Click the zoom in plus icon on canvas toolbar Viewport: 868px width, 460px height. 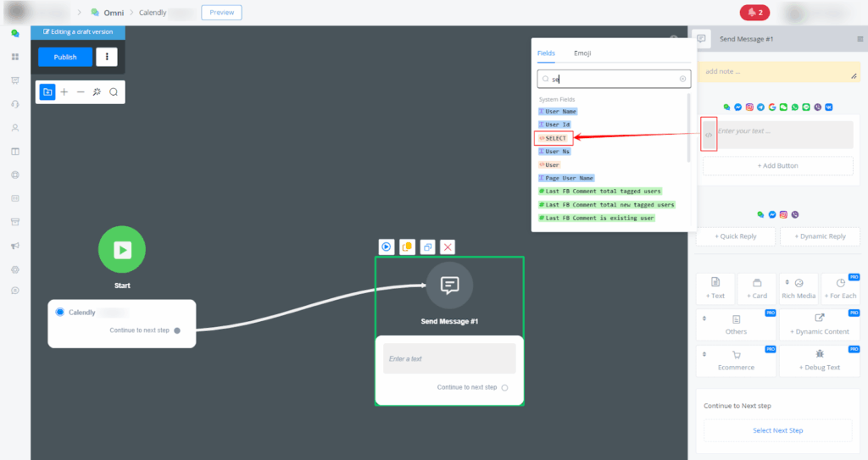(64, 91)
